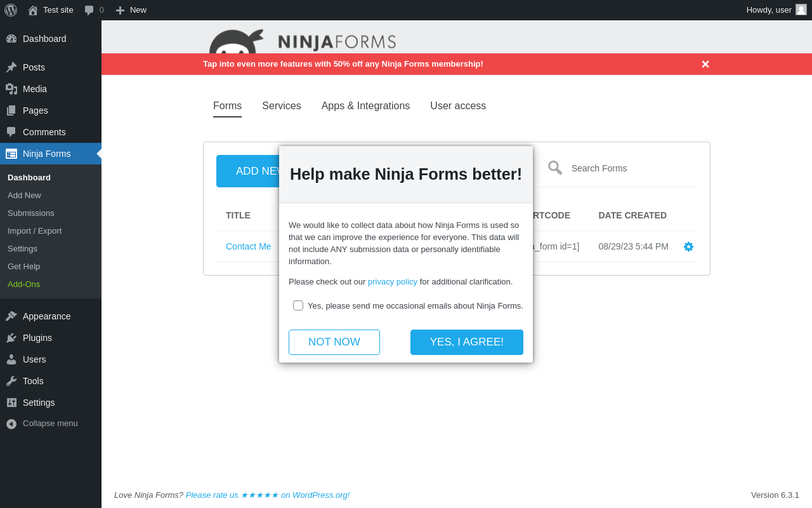Open the comments bubble icon in admin bar
This screenshot has height=508, width=812.
point(89,10)
